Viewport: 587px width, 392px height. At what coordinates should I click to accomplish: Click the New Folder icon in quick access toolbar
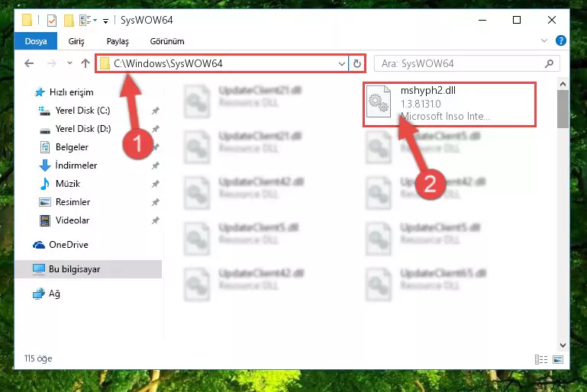[x=69, y=20]
